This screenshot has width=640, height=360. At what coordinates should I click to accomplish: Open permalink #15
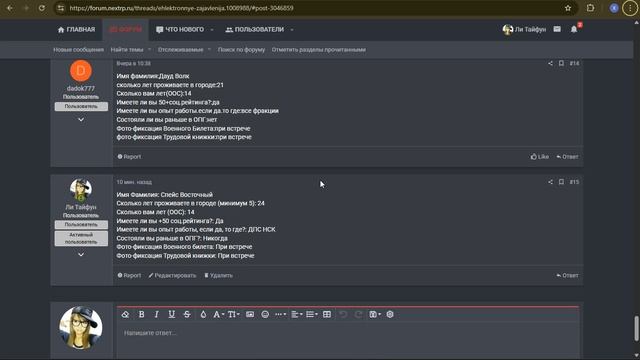tap(574, 182)
